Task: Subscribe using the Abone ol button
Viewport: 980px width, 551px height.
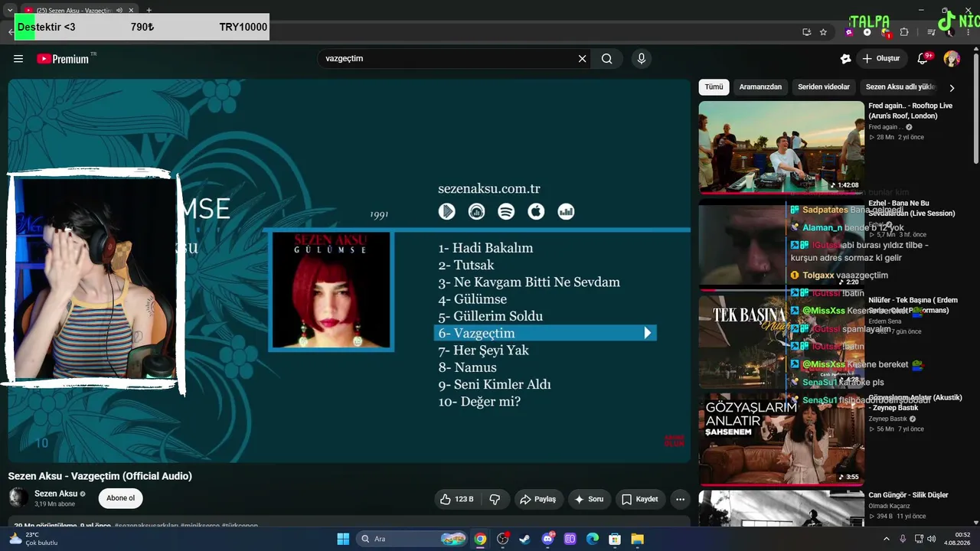Action: (x=120, y=498)
